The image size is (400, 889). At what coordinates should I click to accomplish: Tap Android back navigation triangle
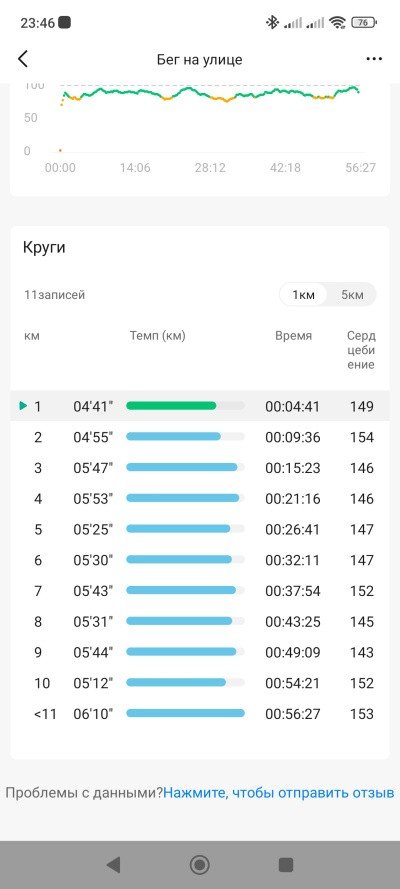pos(113,864)
